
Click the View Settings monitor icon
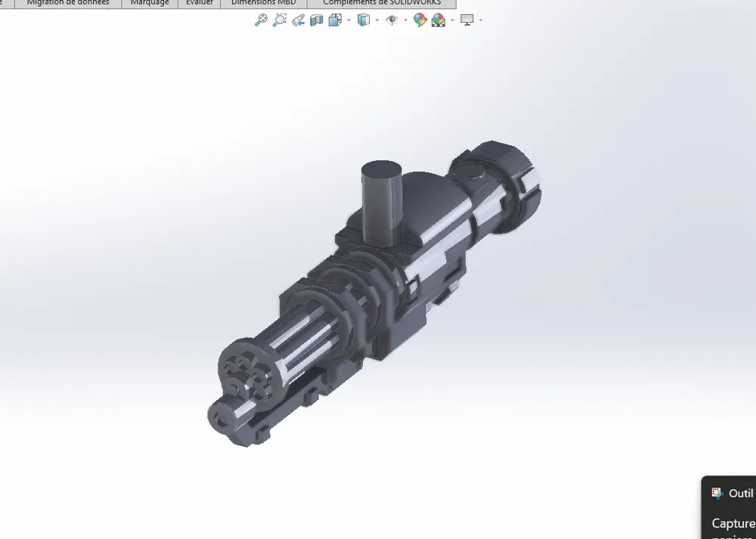(x=466, y=20)
